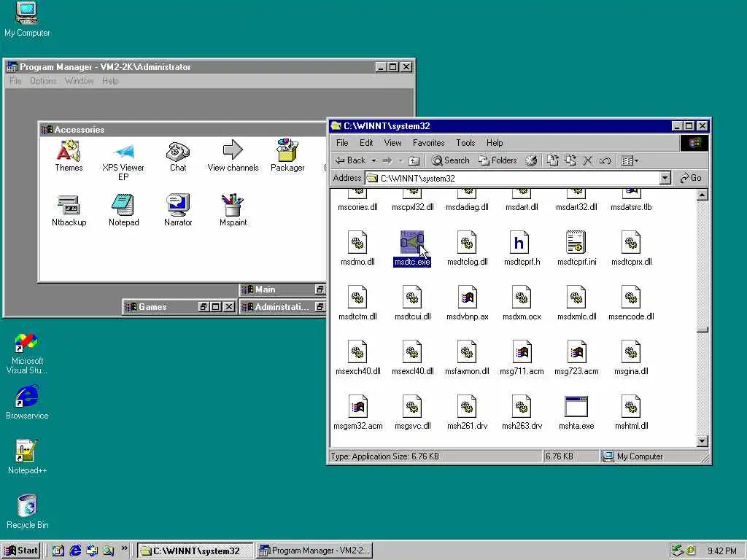The height and width of the screenshot is (560, 747).
Task: Click the Delete X toolbar icon
Action: [x=588, y=161]
